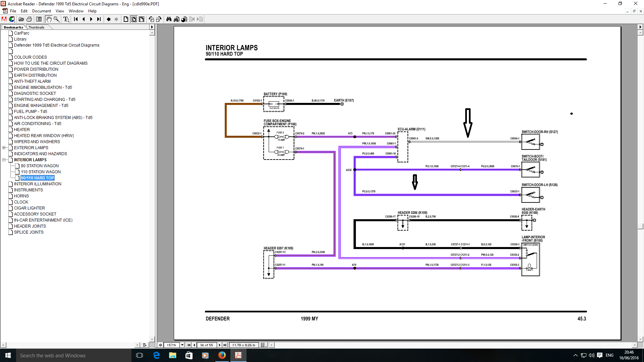Viewport: 644px width, 362px height.
Task: Switch to the Bookmarks tab
Action: click(x=13, y=27)
